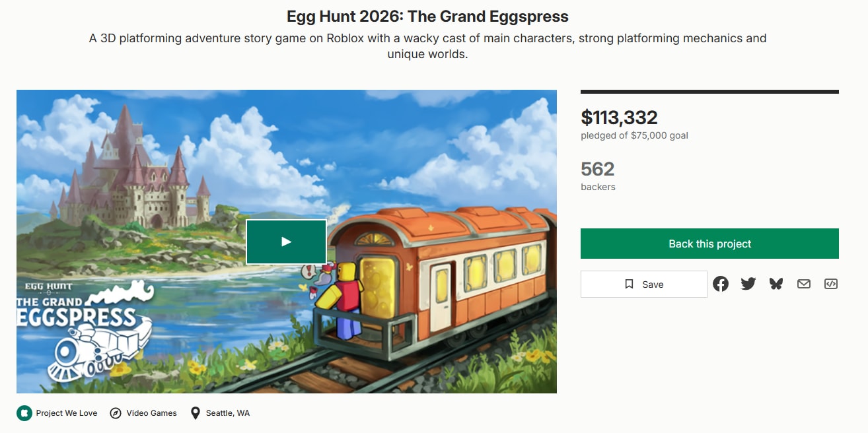This screenshot has height=433, width=868.
Task: Browse the Video Games category
Action: pyautogui.click(x=152, y=413)
